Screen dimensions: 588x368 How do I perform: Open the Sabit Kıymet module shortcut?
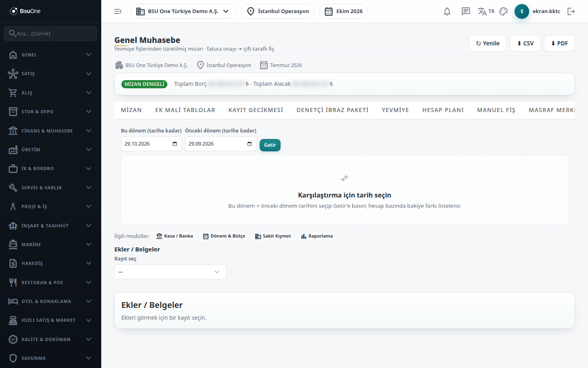tap(273, 236)
